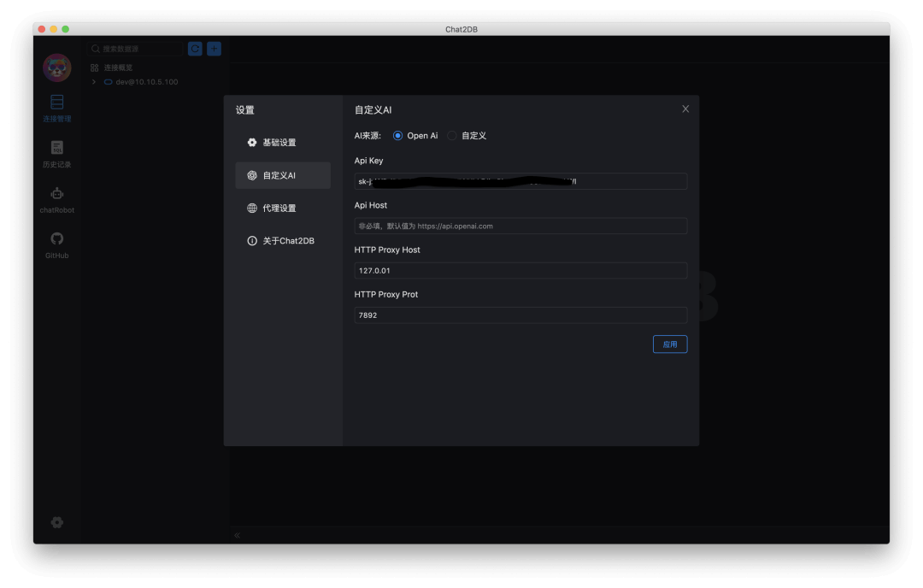The image size is (923, 588).
Task: Focus the data source search box
Action: coord(135,49)
